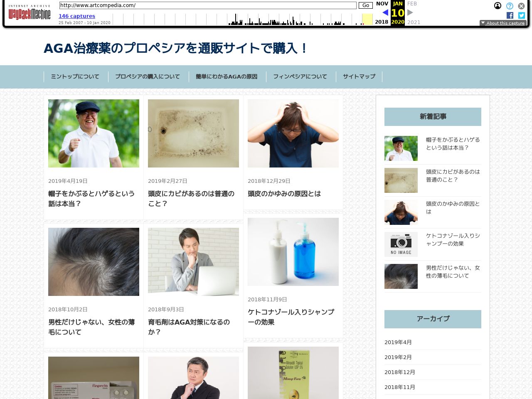Open the 146 captures link
Image resolution: width=532 pixels, height=399 pixels.
(x=77, y=16)
